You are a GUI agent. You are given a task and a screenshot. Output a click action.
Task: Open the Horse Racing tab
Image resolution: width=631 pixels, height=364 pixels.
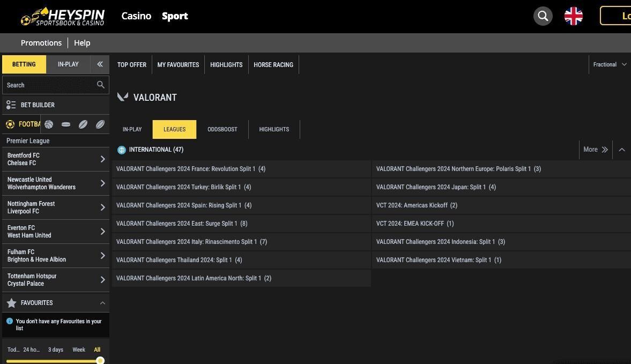[273, 65]
